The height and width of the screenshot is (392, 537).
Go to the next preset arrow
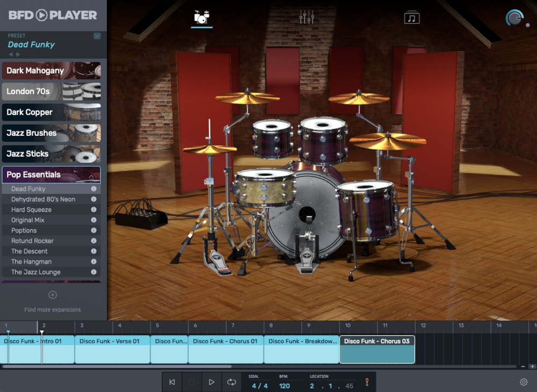(18, 54)
